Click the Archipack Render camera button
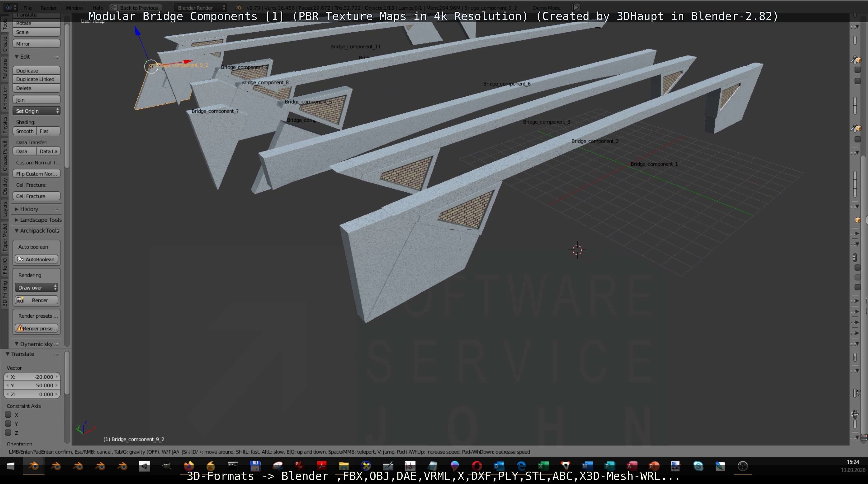Image resolution: width=868 pixels, height=484 pixels. click(x=36, y=300)
